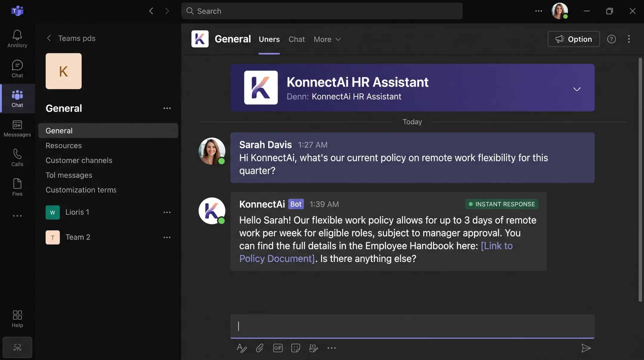The width and height of the screenshot is (644, 360).
Task: Open settings and more ellipsis in title bar
Action: pyautogui.click(x=538, y=11)
